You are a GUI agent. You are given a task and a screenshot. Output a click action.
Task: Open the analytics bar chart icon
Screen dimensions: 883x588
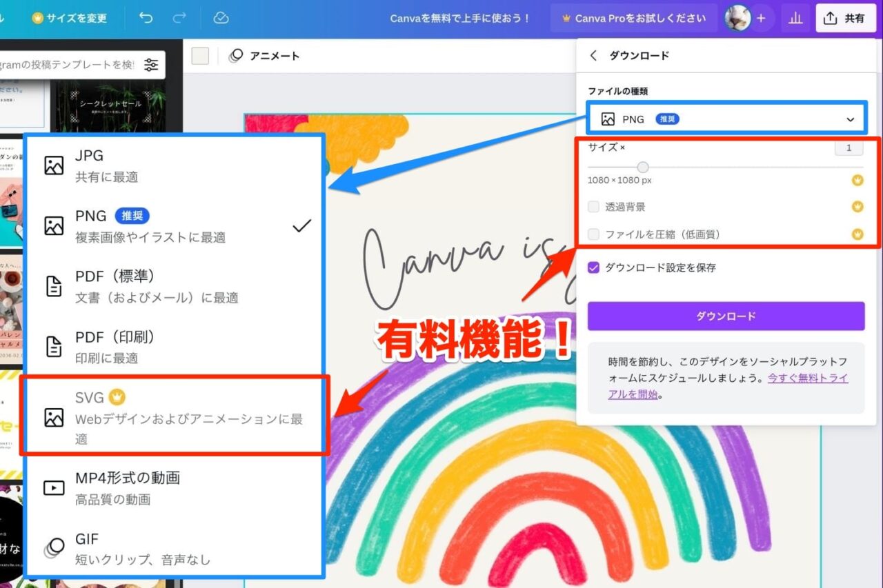coord(795,19)
